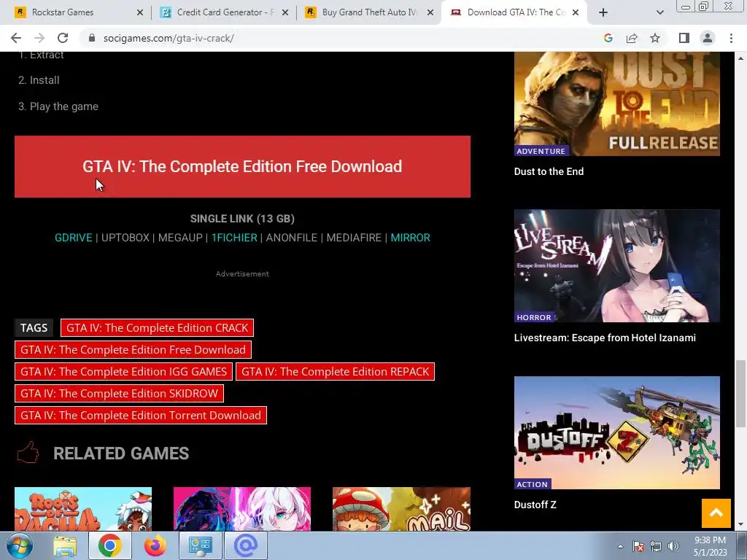
Task: Go back to the previous page
Action: 16,38
